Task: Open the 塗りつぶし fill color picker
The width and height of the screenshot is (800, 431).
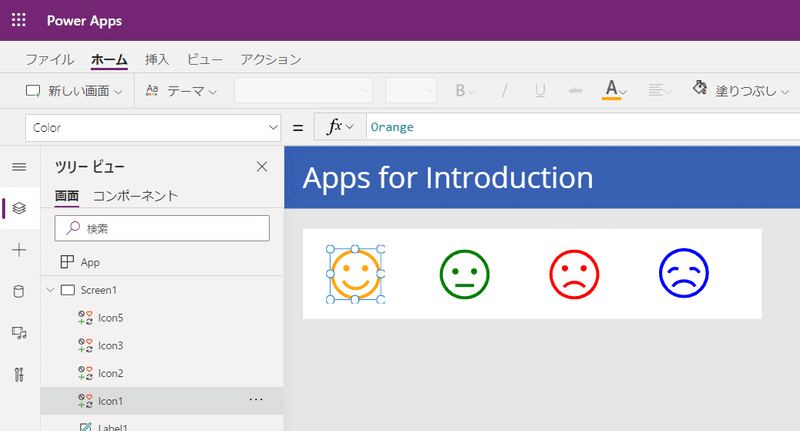Action: coord(740,91)
